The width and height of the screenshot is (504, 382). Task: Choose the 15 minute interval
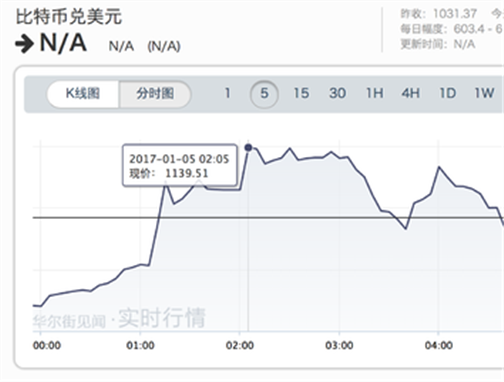pos(301,93)
